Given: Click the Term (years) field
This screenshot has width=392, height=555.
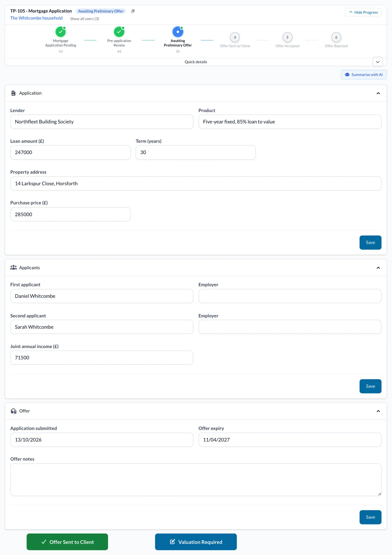Looking at the screenshot, I should point(196,152).
